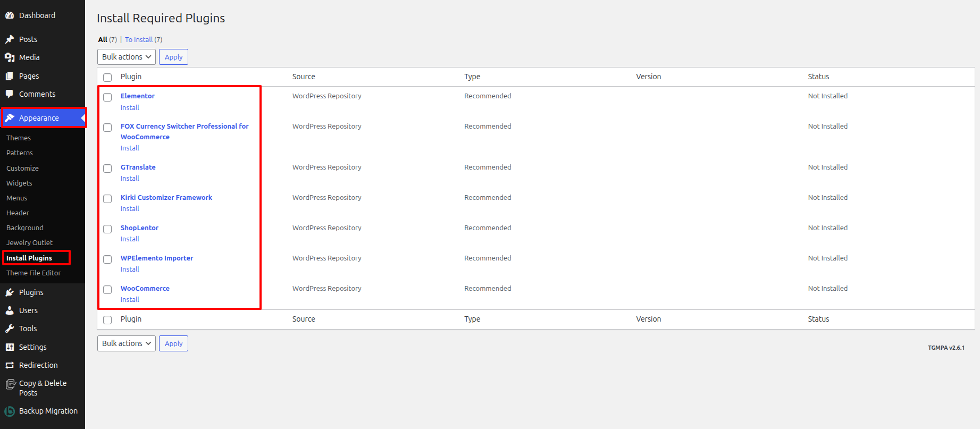980x429 pixels.
Task: Tick the Elementor plugin checkbox
Action: click(107, 97)
